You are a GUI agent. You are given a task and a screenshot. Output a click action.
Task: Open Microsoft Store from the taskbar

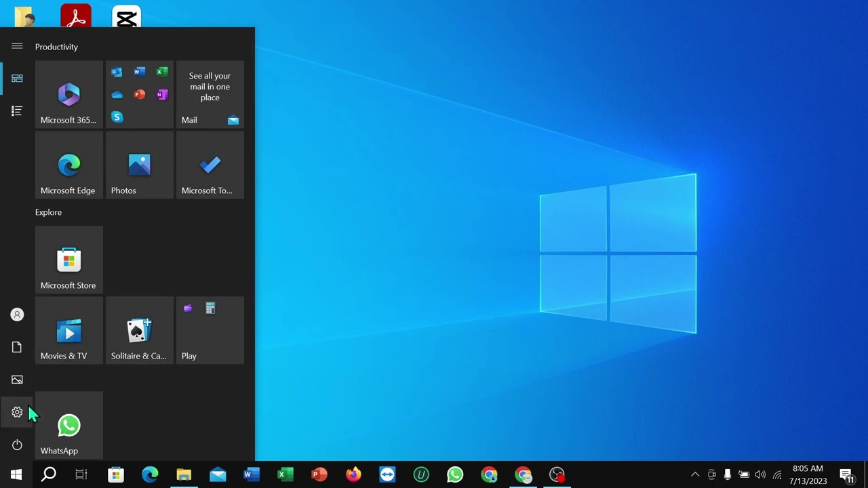click(116, 474)
